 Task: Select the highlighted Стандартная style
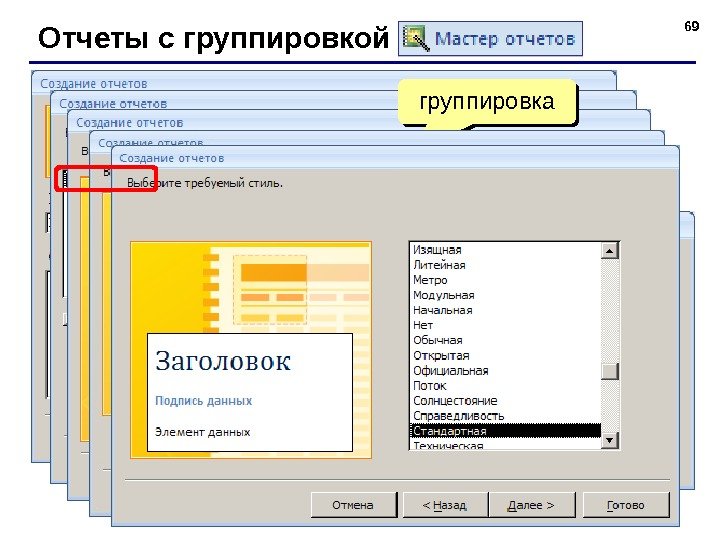click(x=505, y=431)
